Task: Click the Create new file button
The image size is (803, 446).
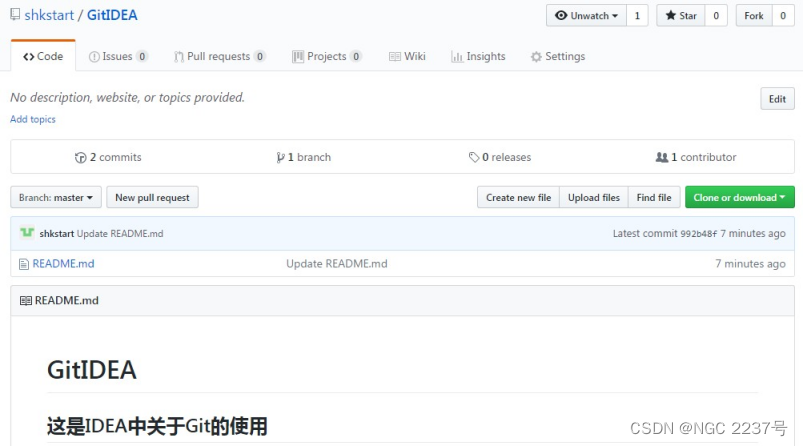Action: point(518,197)
